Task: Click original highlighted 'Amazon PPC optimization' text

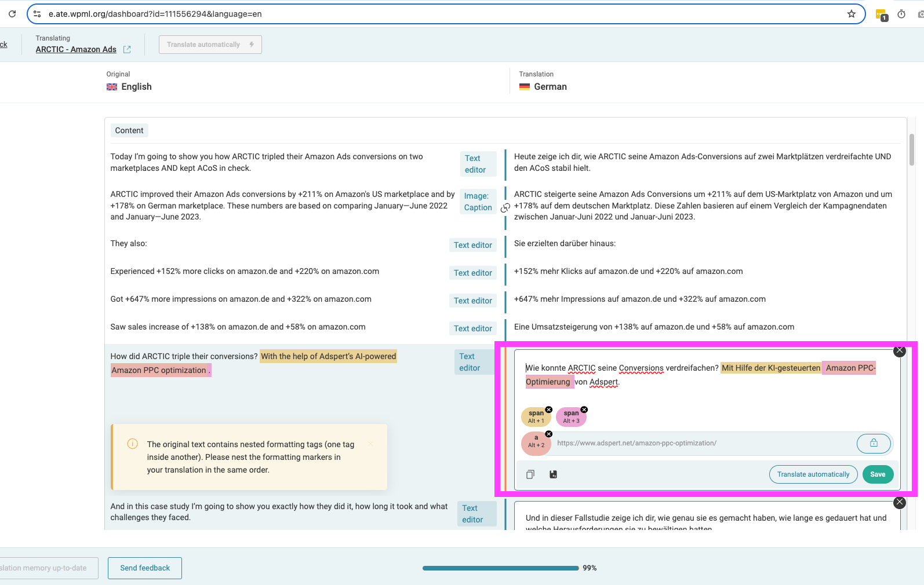Action: 159,370
